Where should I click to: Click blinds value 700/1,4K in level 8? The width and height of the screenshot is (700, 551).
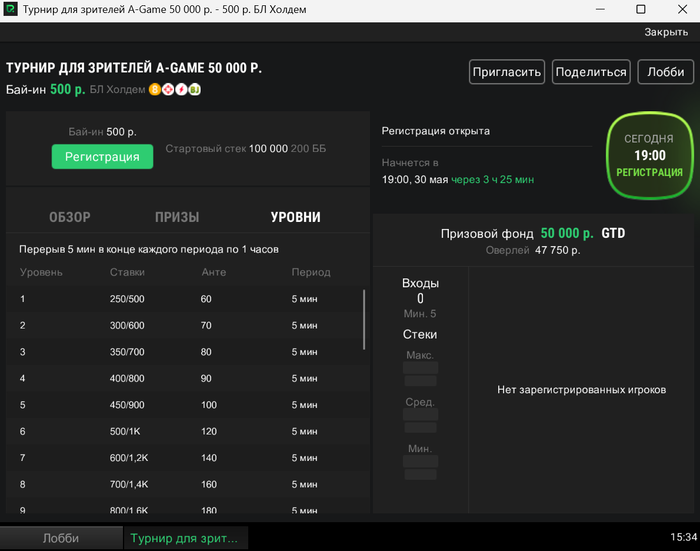(129, 484)
